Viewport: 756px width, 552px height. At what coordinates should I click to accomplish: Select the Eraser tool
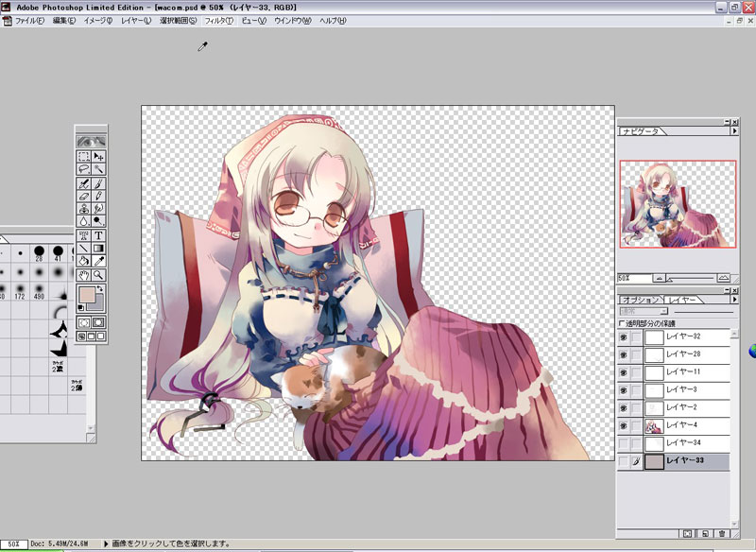84,197
